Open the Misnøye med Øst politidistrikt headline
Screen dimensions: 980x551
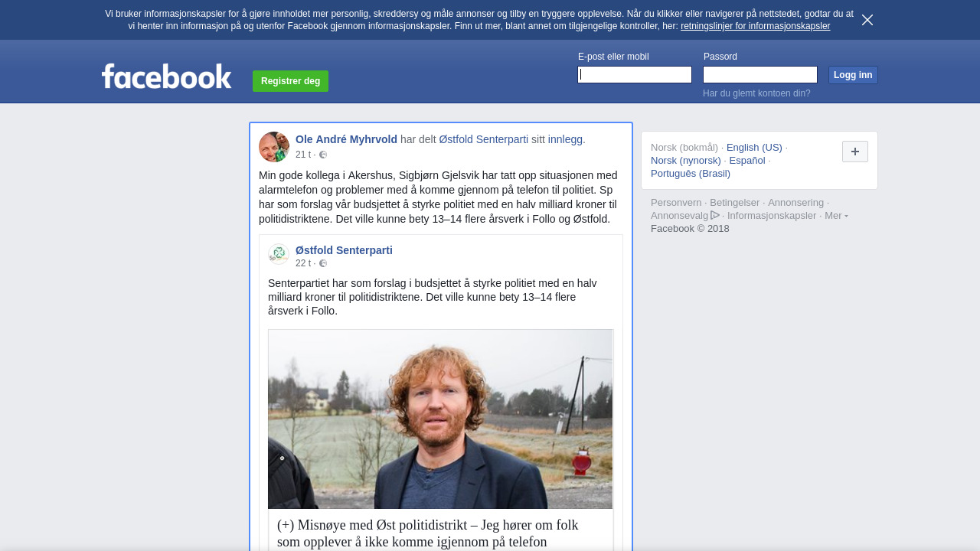click(428, 533)
